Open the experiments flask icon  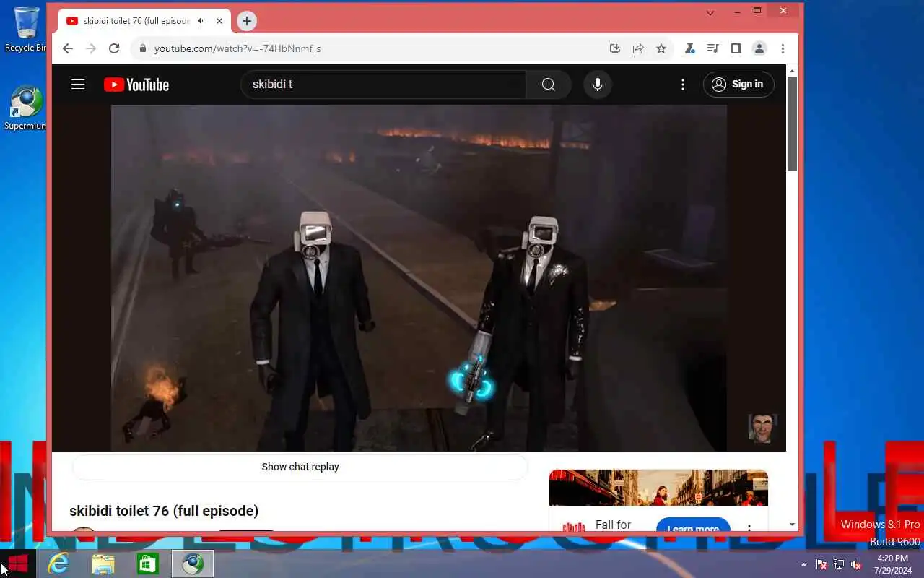[690, 48]
